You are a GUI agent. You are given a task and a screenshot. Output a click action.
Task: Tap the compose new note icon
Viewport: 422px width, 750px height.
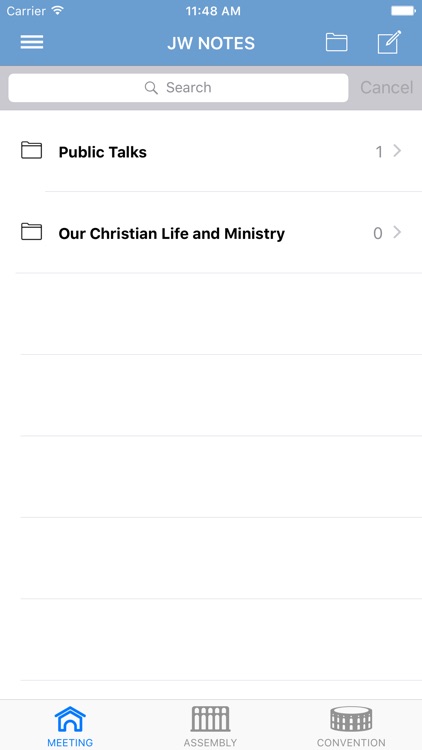click(x=389, y=42)
